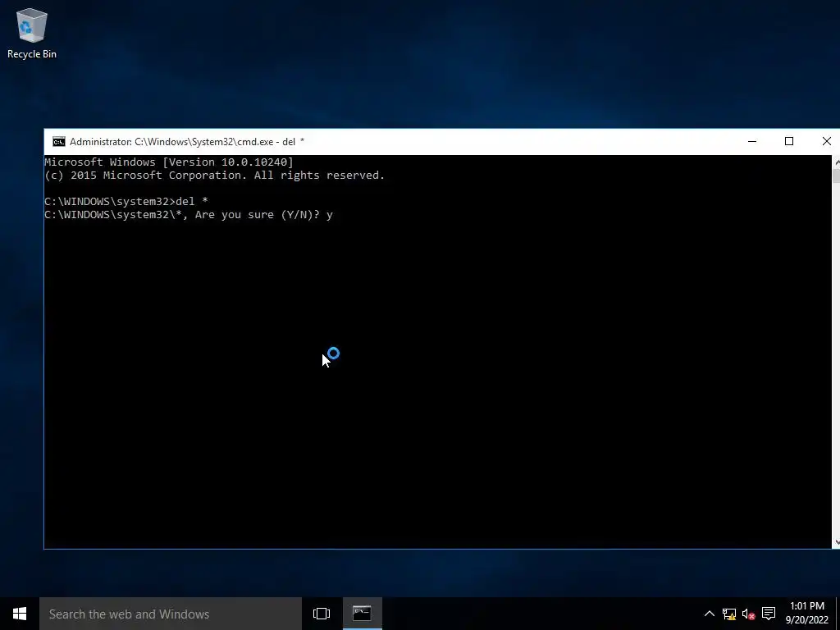840x630 pixels.
Task: Open the Windows Start button
Action: pyautogui.click(x=20, y=614)
